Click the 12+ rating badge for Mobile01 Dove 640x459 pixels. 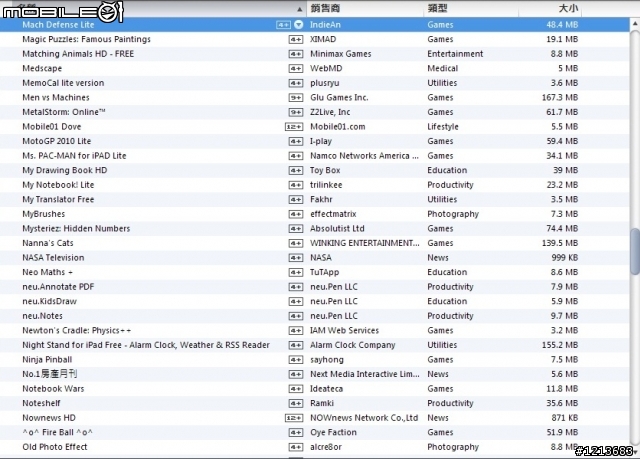point(294,127)
